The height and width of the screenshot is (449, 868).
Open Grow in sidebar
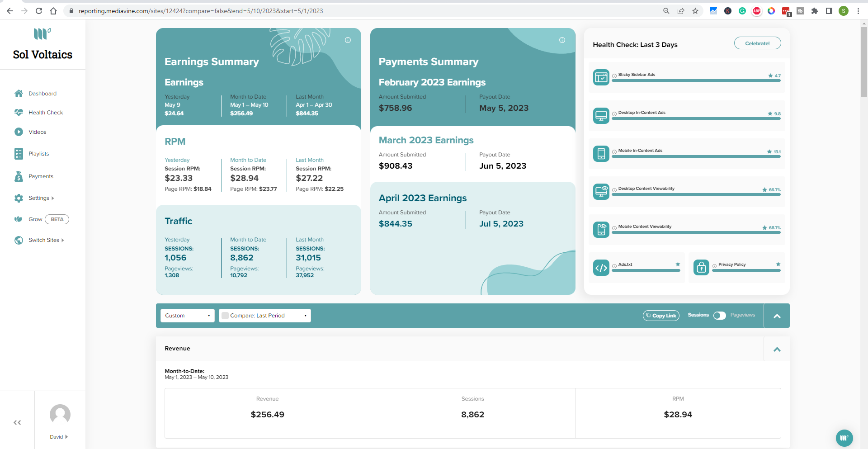(35, 219)
